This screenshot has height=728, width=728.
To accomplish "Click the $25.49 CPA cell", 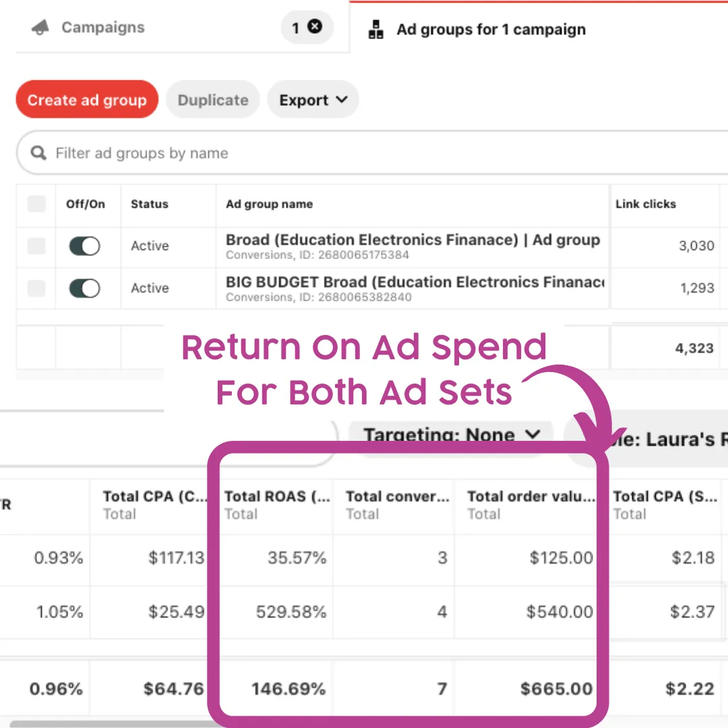I will point(176,612).
